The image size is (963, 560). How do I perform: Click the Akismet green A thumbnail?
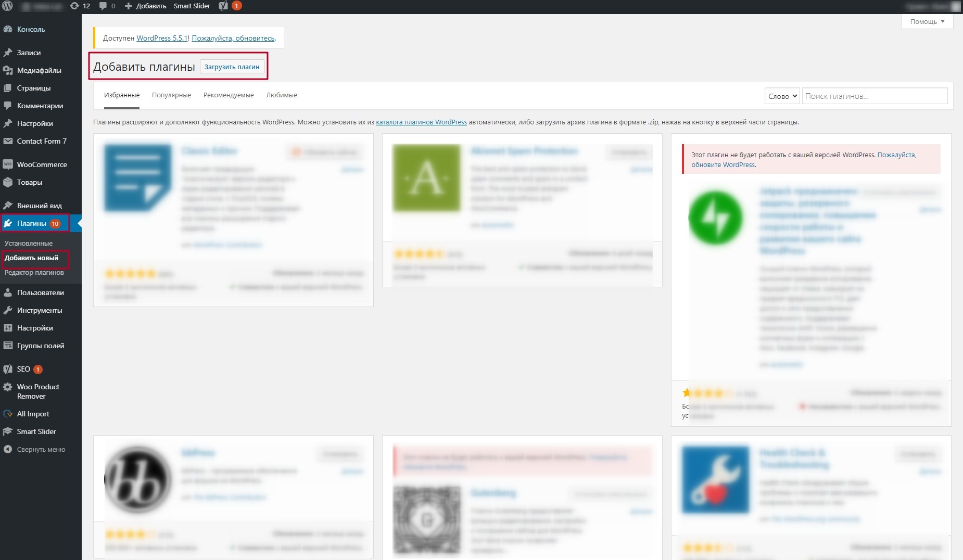[427, 178]
